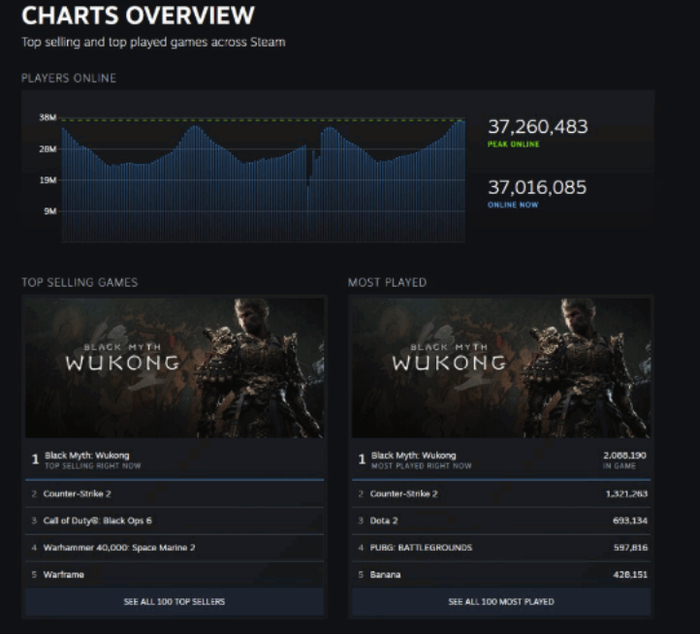Click the PEAK ONLINE green label
Screen dimensions: 700x634
click(513, 144)
